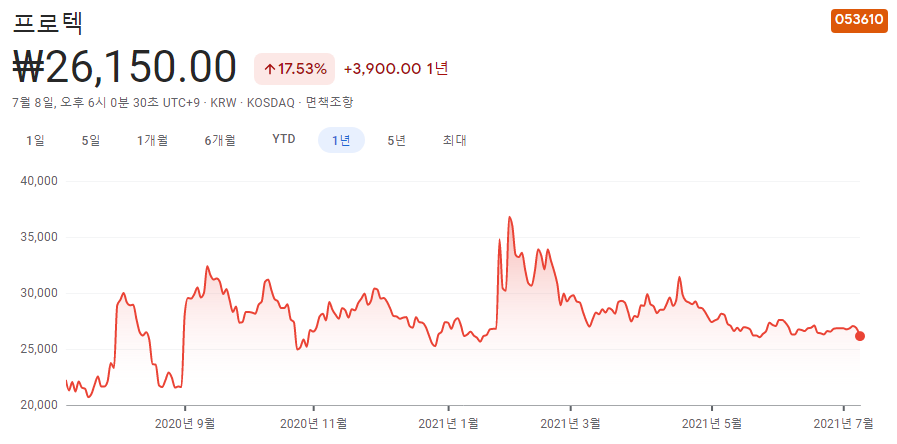Select the highlighted 1년 range tab
This screenshot has width=897, height=444.
341,140
